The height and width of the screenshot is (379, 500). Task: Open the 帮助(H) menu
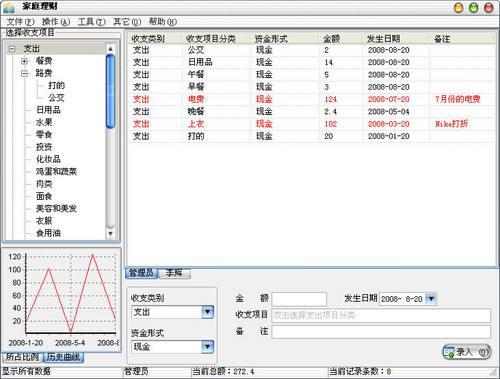coord(163,22)
